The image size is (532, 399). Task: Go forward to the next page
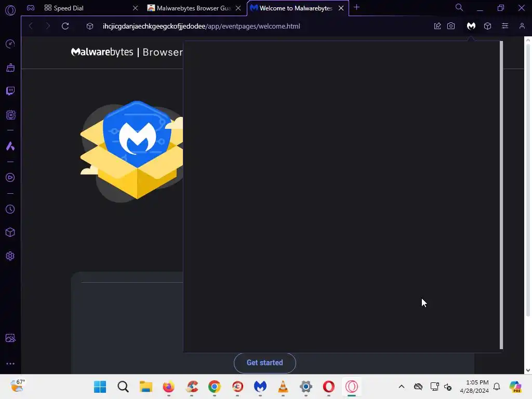[48, 26]
